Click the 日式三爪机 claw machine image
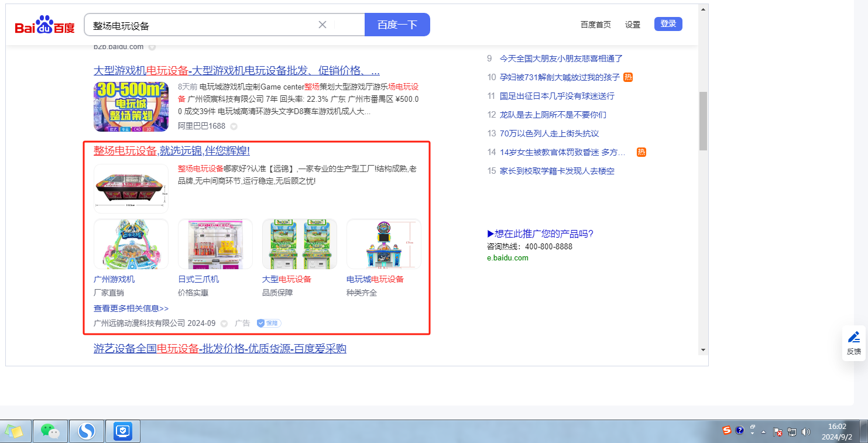The height and width of the screenshot is (443, 868). click(215, 244)
